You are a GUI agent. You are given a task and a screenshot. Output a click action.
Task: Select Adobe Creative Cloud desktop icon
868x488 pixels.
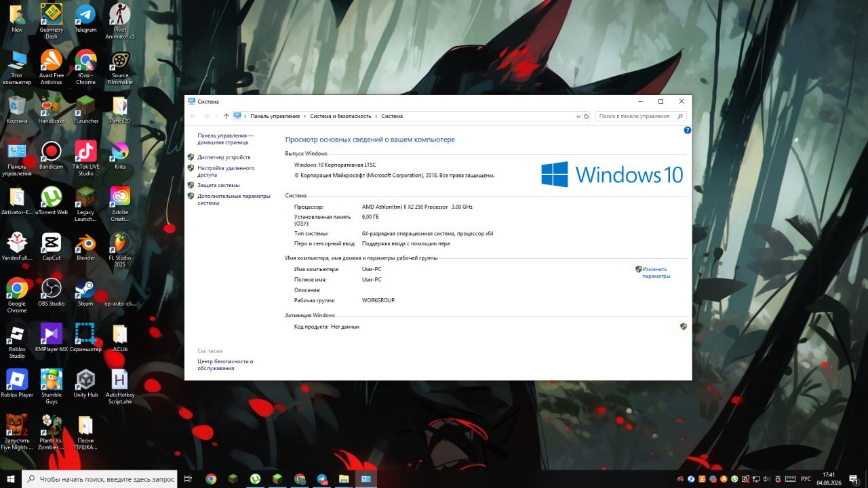[x=120, y=203]
